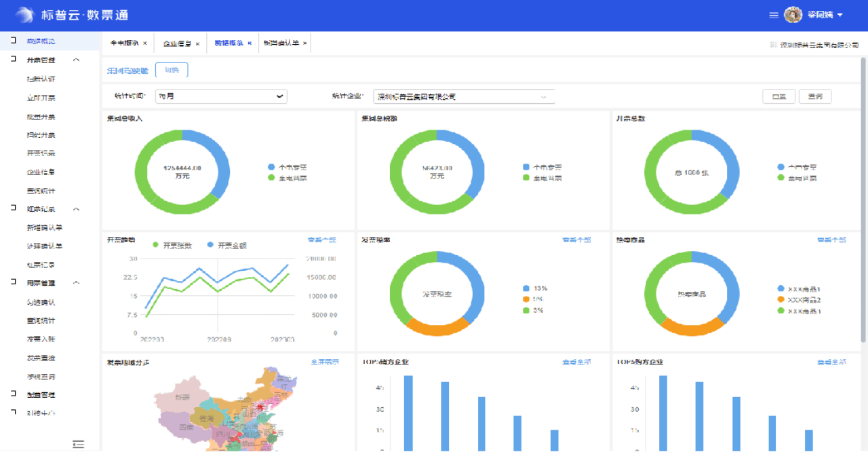Switch to the 企业信息 tab
The width and height of the screenshot is (868, 452).
click(x=176, y=43)
